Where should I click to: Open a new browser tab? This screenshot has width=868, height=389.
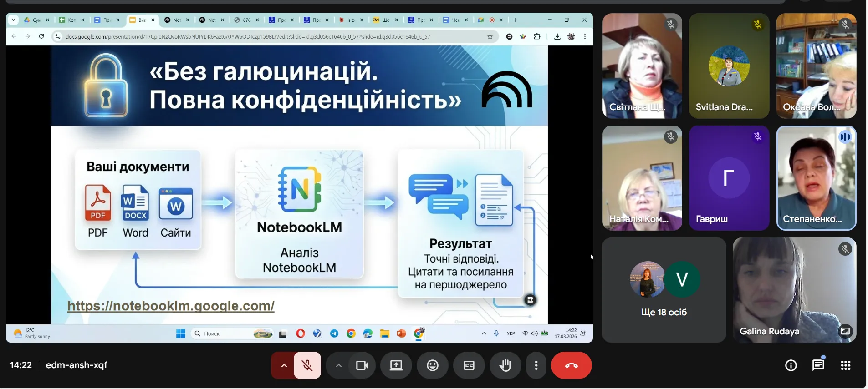pyautogui.click(x=515, y=20)
